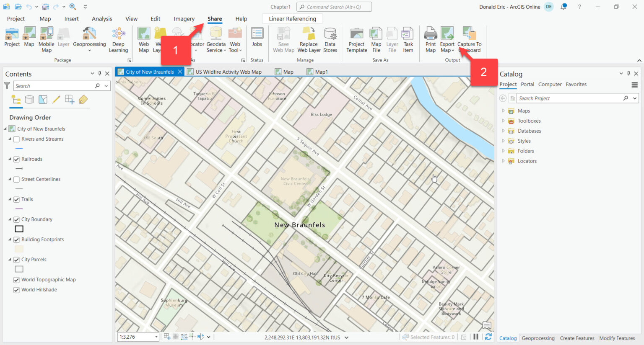The image size is (644, 345).
Task: Expand the Databases node in Catalog
Action: click(x=503, y=131)
